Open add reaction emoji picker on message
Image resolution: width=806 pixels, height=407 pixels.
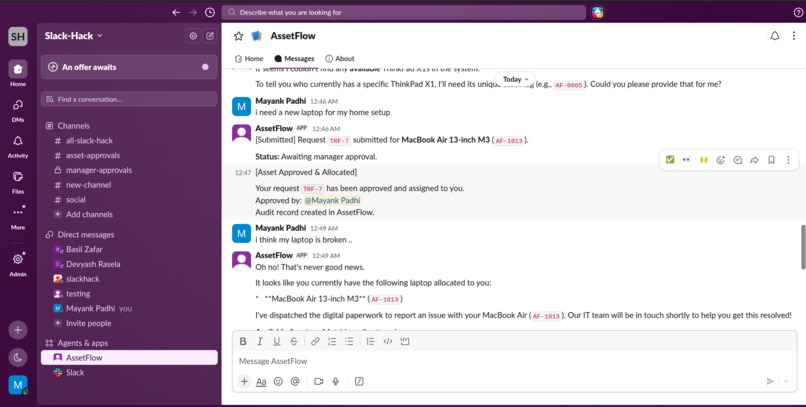coord(721,160)
